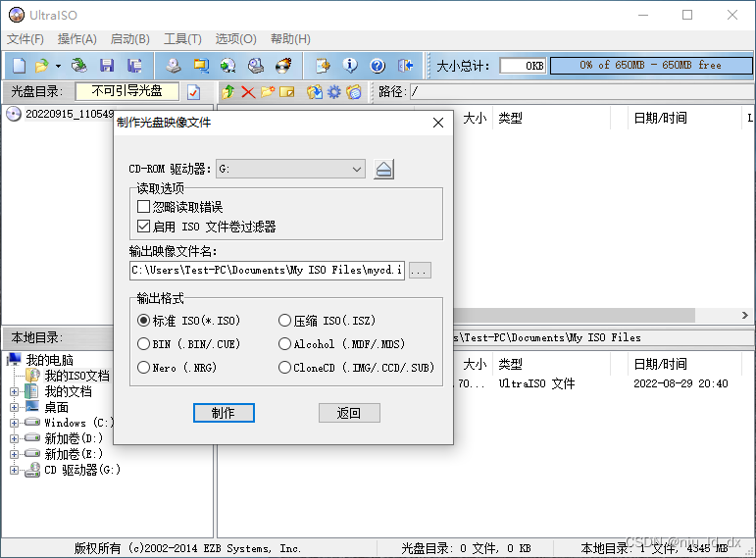Open the 工具(T) menu
The height and width of the screenshot is (558, 756).
coord(182,39)
